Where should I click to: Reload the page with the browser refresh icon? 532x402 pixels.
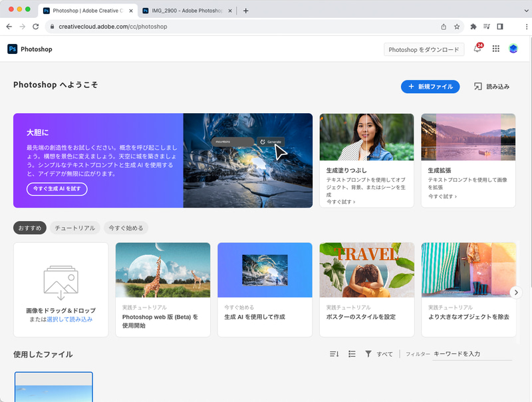(36, 27)
